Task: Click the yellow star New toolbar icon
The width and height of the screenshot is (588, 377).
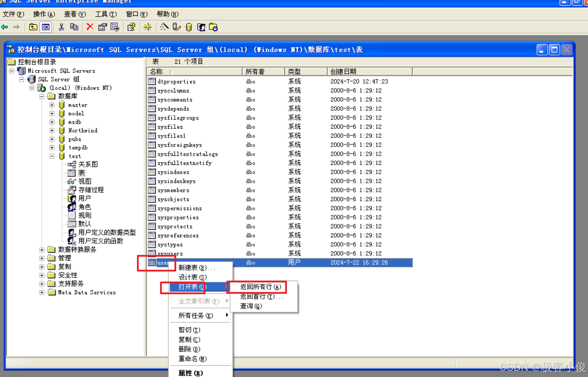Action: [148, 27]
